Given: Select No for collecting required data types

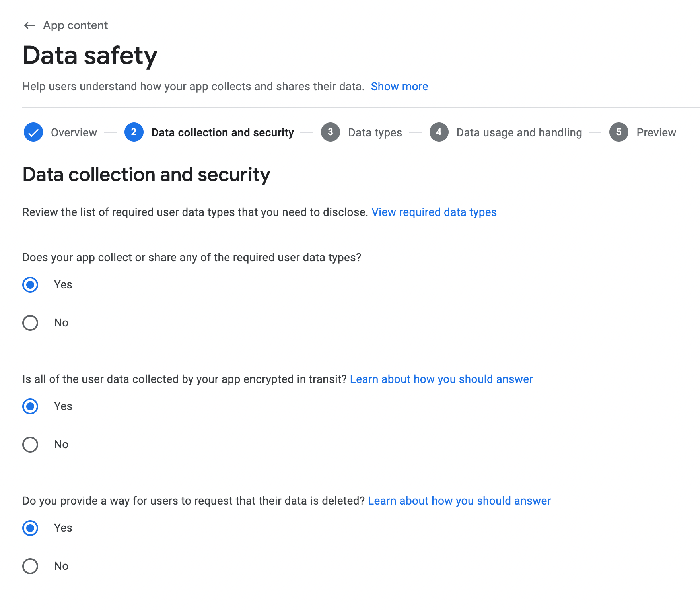Looking at the screenshot, I should (30, 322).
